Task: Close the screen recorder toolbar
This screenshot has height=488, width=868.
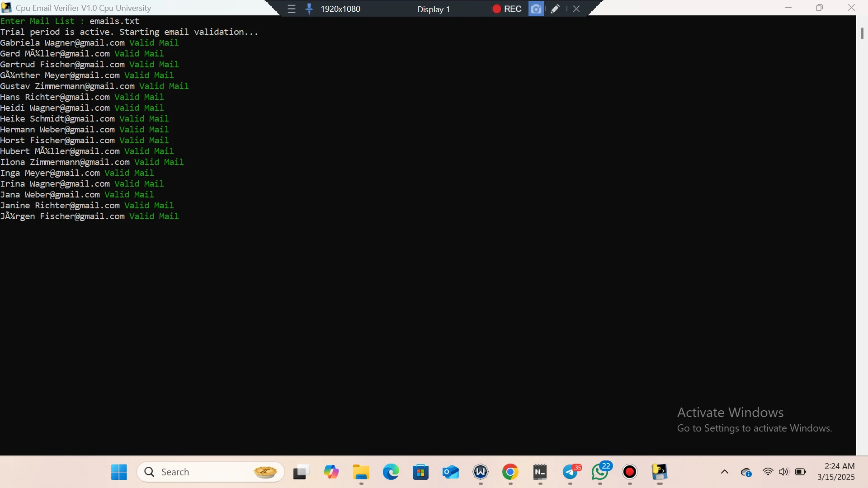Action: [x=576, y=9]
